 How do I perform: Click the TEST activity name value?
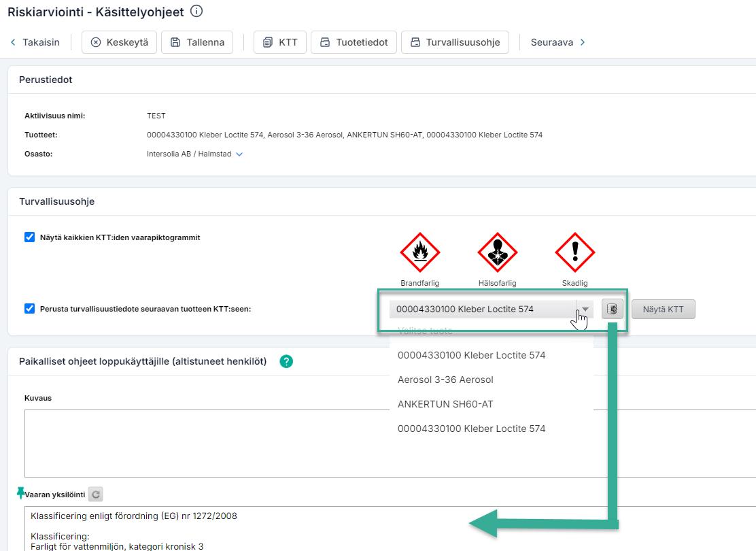pyautogui.click(x=156, y=116)
